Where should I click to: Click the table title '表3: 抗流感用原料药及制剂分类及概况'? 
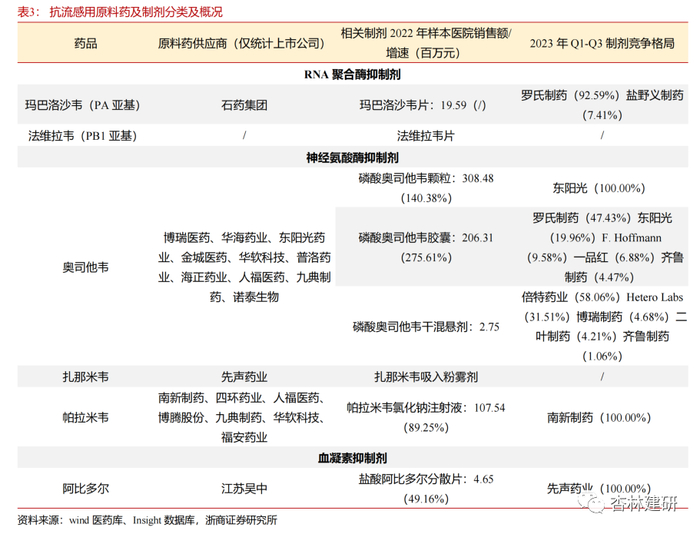[x=120, y=12]
